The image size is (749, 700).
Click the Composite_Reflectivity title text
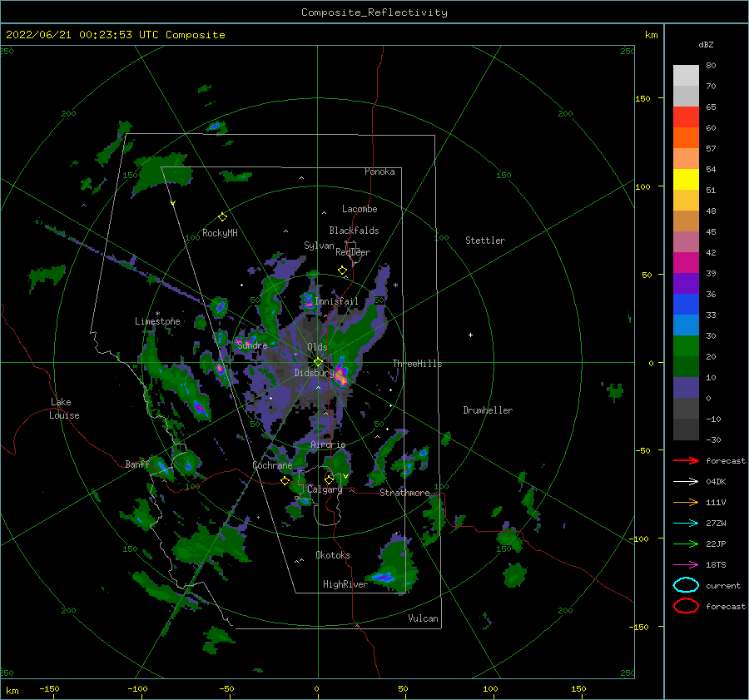click(x=374, y=12)
